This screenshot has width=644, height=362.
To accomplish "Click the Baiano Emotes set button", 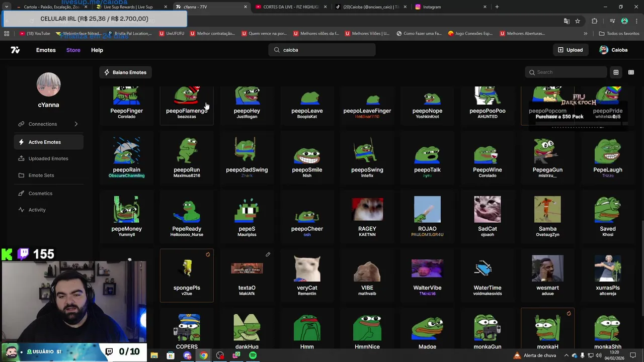I will (125, 72).
